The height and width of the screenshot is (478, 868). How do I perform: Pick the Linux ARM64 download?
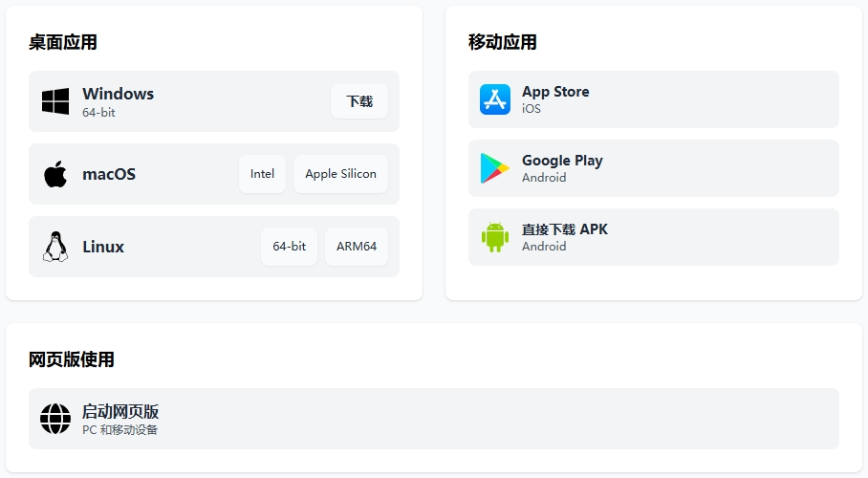(x=357, y=247)
